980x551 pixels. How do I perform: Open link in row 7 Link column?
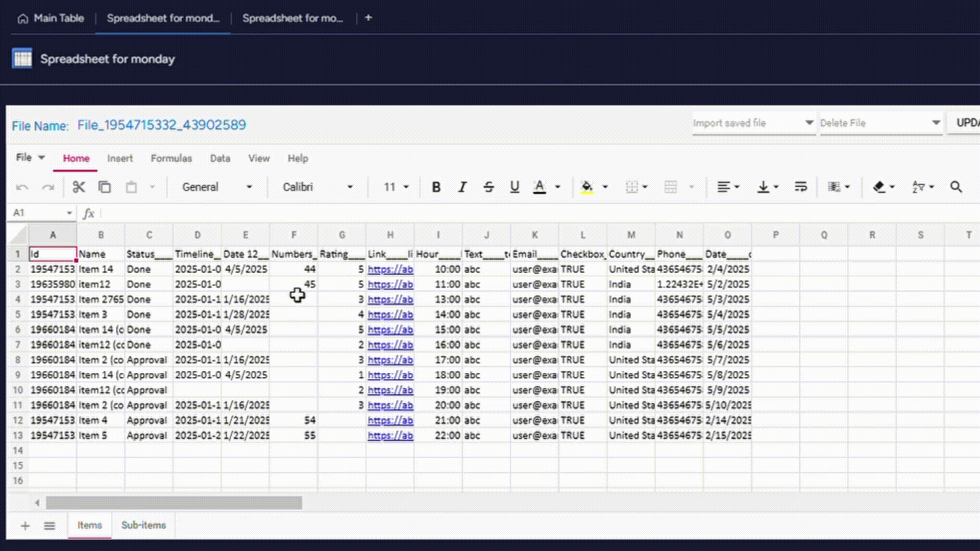(x=390, y=345)
